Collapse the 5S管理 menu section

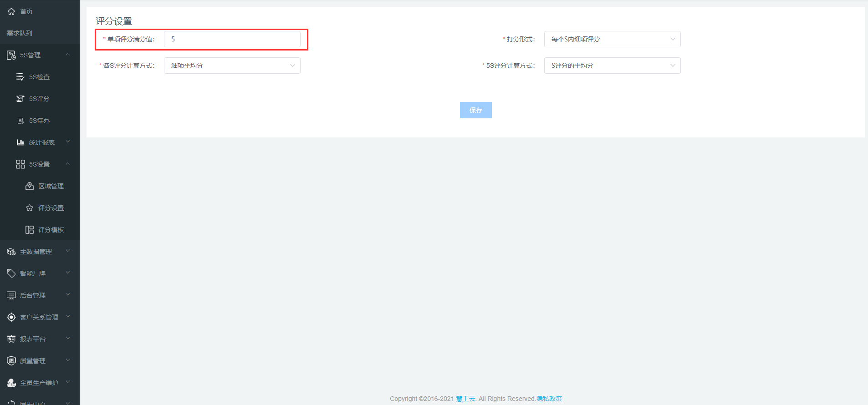pyautogui.click(x=68, y=55)
